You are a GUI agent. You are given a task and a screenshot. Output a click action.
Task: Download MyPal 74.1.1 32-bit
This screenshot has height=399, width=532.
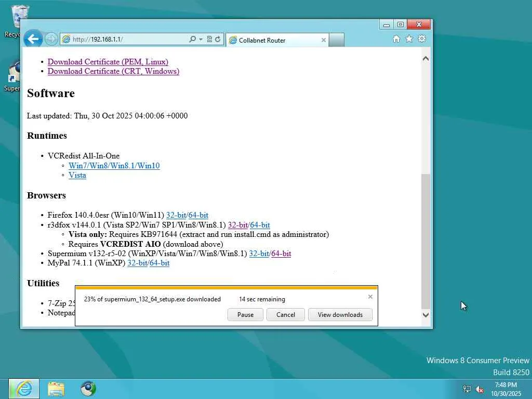[x=137, y=263]
